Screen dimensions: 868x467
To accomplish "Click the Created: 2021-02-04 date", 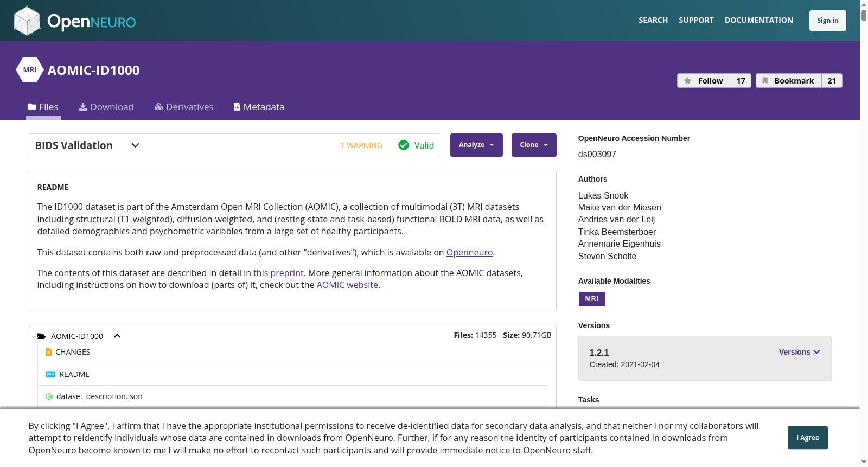I will (x=624, y=364).
